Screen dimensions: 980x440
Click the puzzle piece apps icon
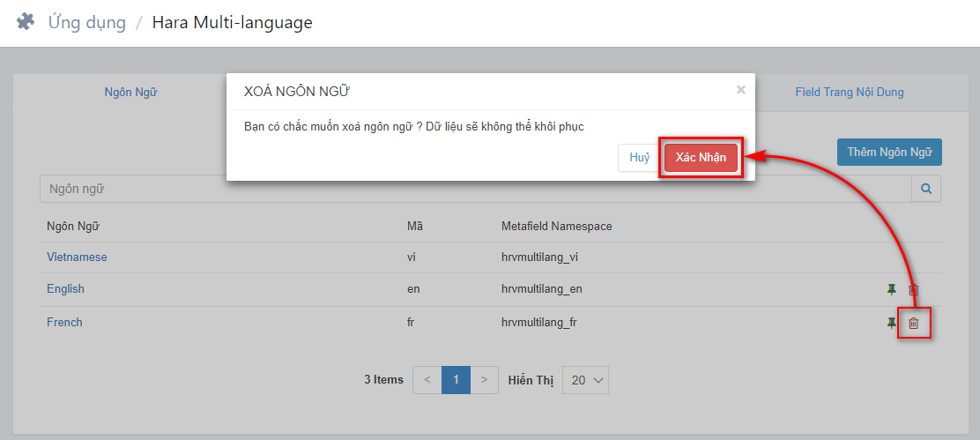click(26, 23)
